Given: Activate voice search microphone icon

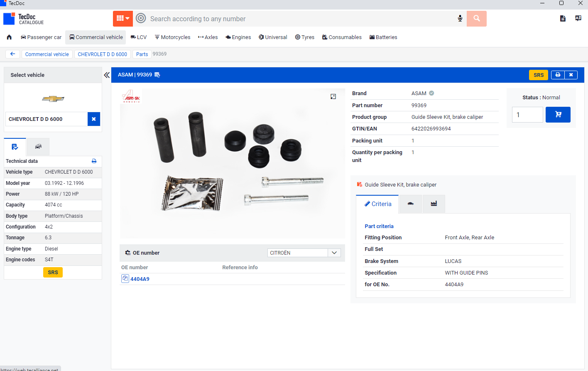Looking at the screenshot, I should click(460, 19).
